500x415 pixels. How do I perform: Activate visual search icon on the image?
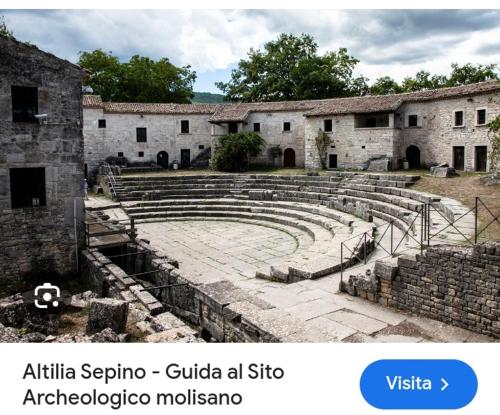(47, 296)
